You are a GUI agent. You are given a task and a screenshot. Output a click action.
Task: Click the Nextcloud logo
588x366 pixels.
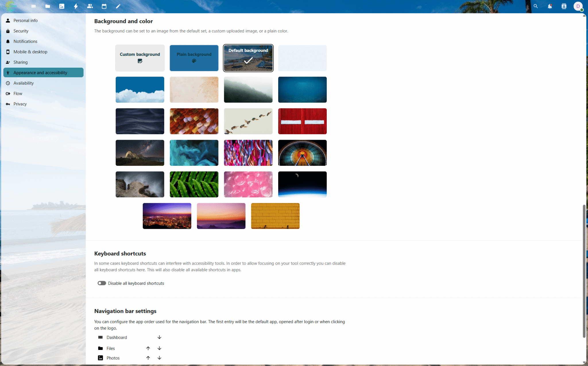[x=11, y=6]
